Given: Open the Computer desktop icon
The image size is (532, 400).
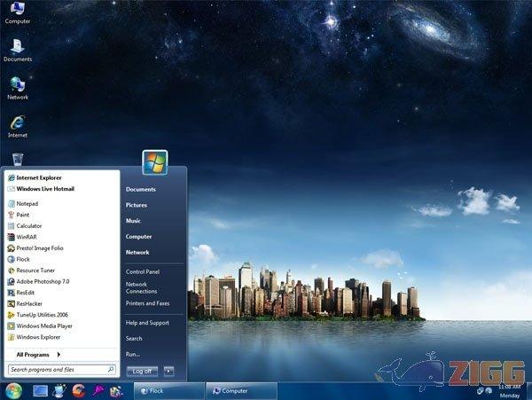Looking at the screenshot, I should (x=18, y=12).
